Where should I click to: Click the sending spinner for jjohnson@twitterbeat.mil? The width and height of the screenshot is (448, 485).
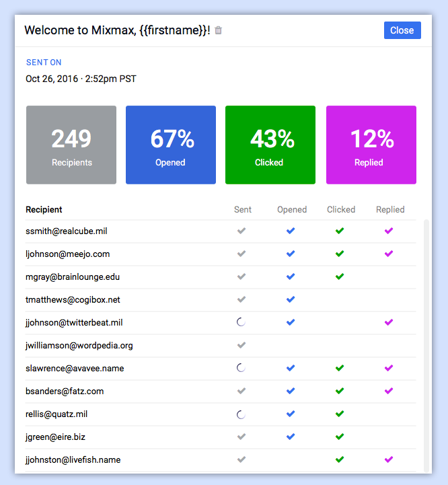(x=241, y=322)
